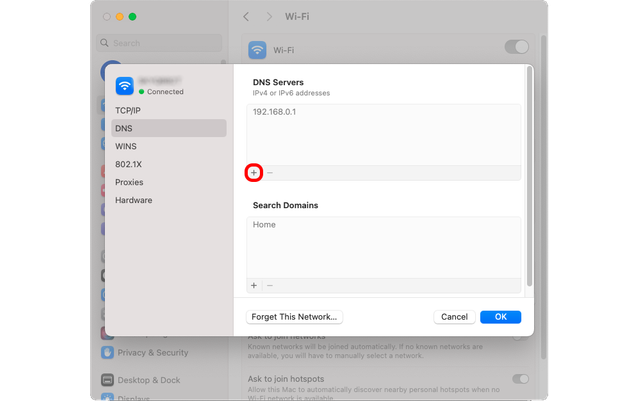Add a search domain with plus

(254, 285)
